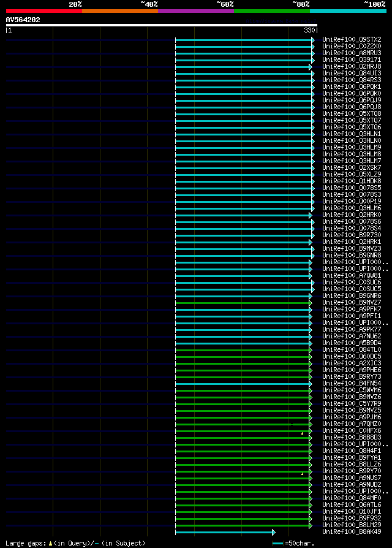392x548 pixels.
Task: Click the orange ~40% identity legend bar
Action: [120, 11]
